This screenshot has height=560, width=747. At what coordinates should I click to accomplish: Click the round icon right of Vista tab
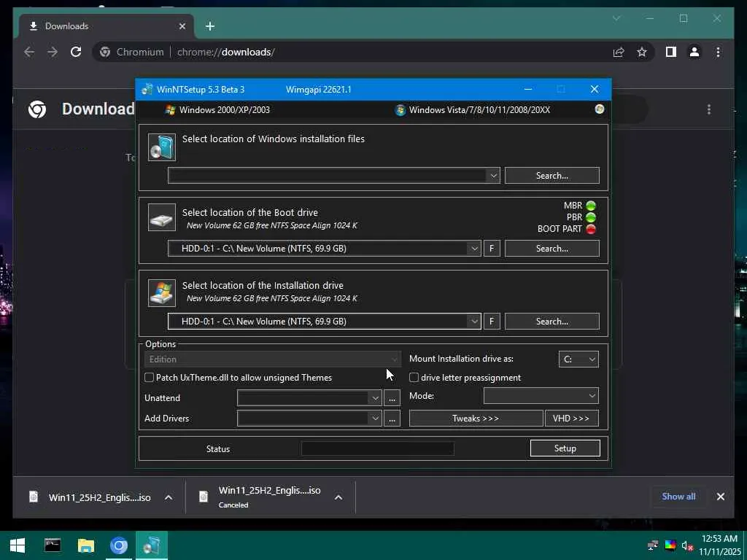point(600,109)
